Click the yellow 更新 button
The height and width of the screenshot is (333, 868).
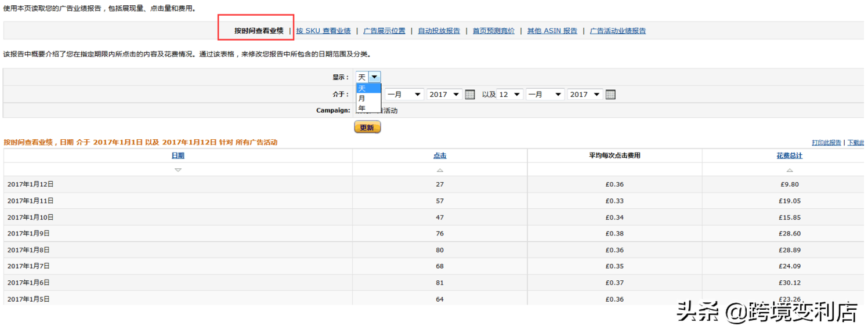pos(367,127)
